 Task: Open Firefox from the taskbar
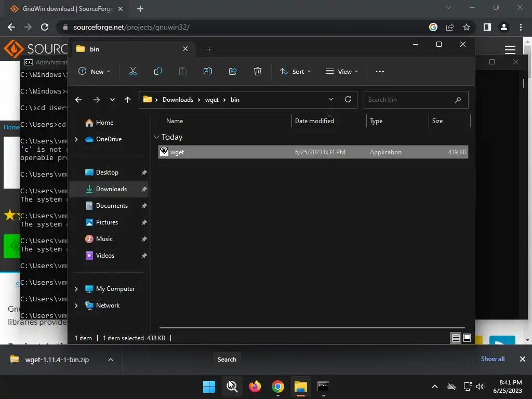255,387
